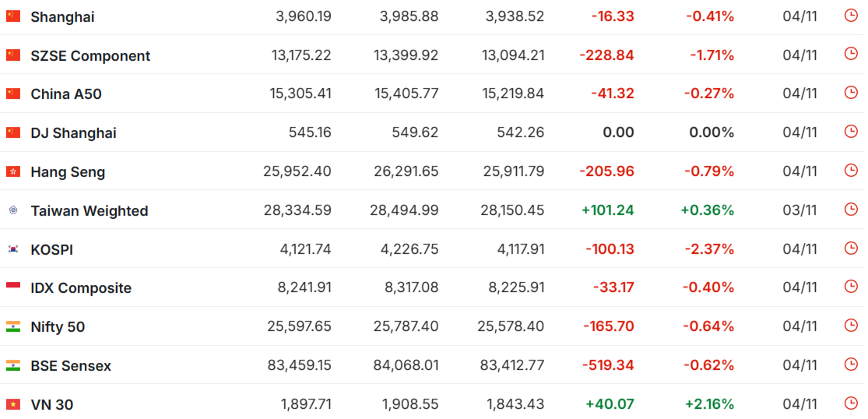Click the Indonesia flag by IDX Composite
The image size is (868, 419).
point(13,287)
